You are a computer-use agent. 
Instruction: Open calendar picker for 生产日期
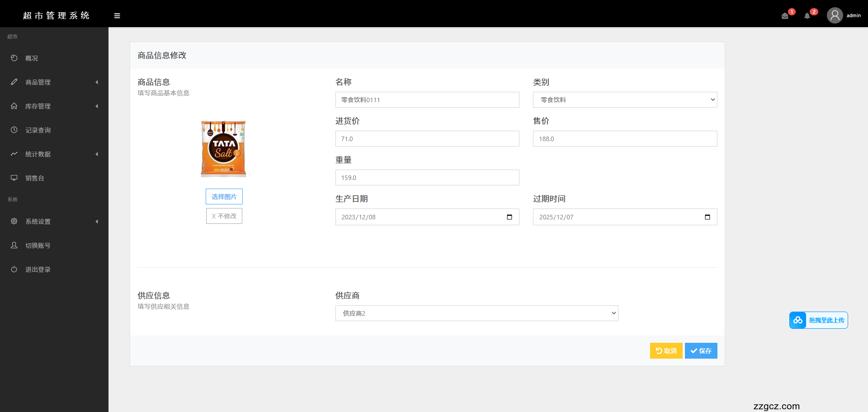(x=509, y=217)
